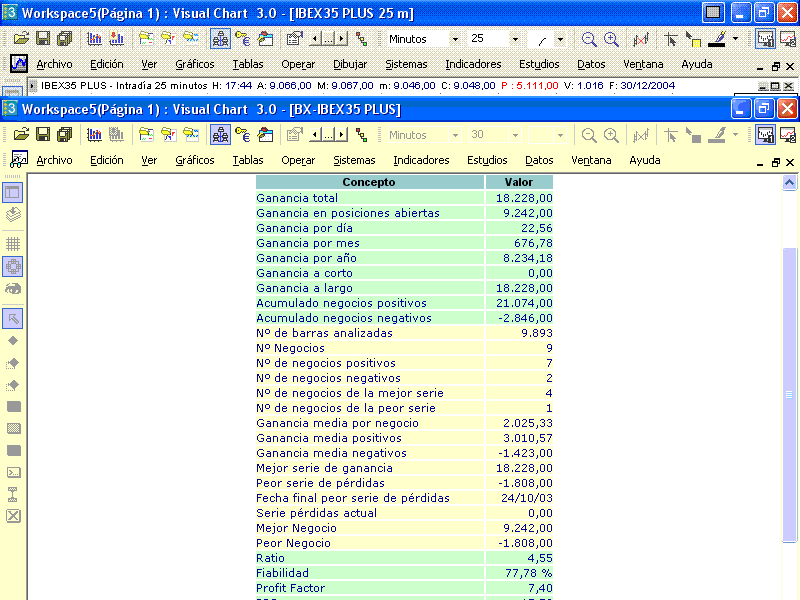This screenshot has height=600, width=800.
Task: Toggle the window layout button atop left sidebar
Action: pos(13,192)
